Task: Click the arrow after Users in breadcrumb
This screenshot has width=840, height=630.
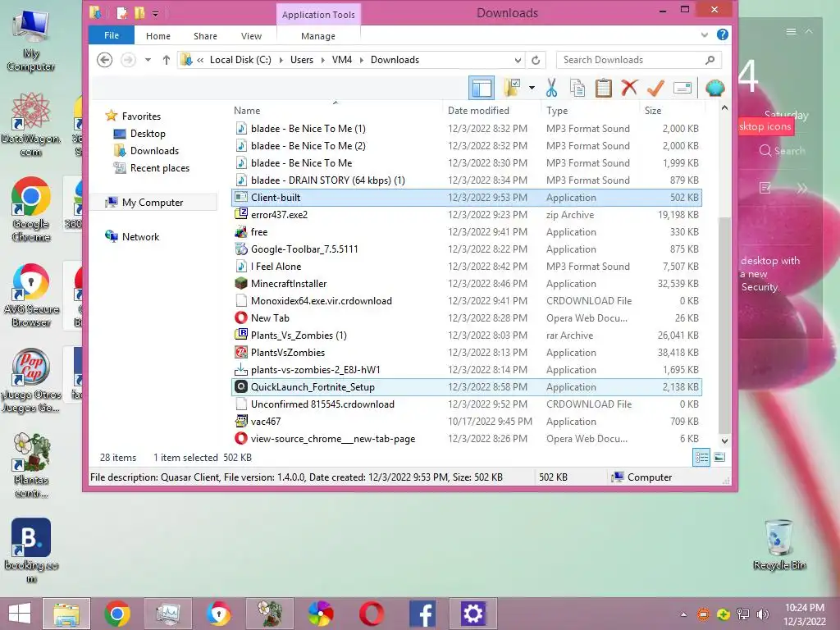Action: (323, 60)
